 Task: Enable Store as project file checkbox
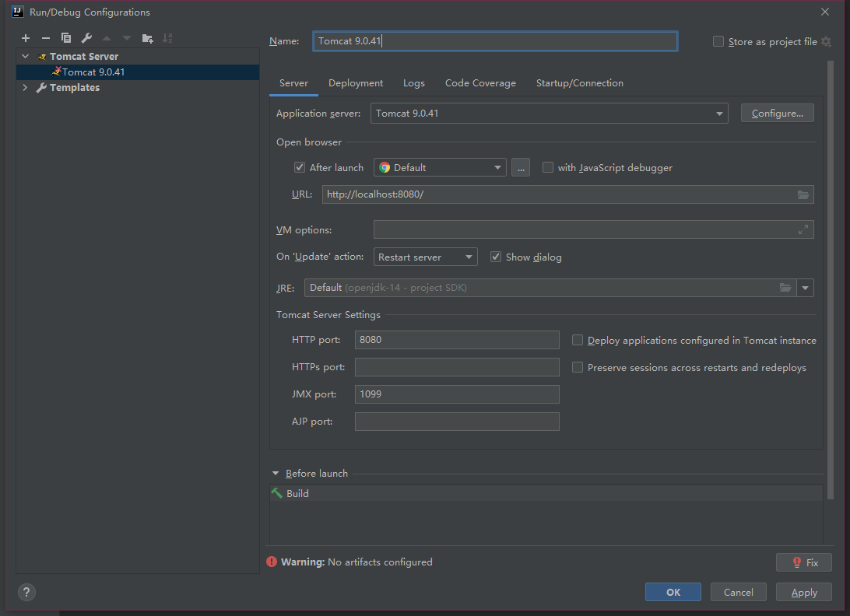tap(718, 42)
